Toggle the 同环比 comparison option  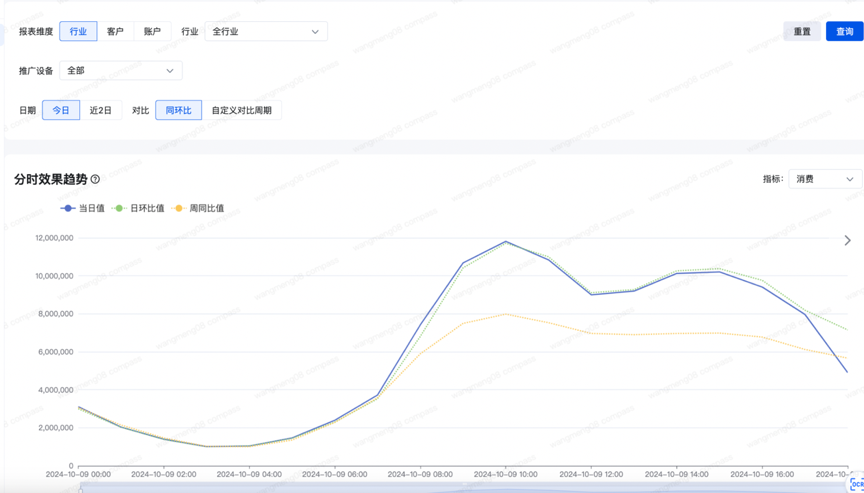coord(178,110)
